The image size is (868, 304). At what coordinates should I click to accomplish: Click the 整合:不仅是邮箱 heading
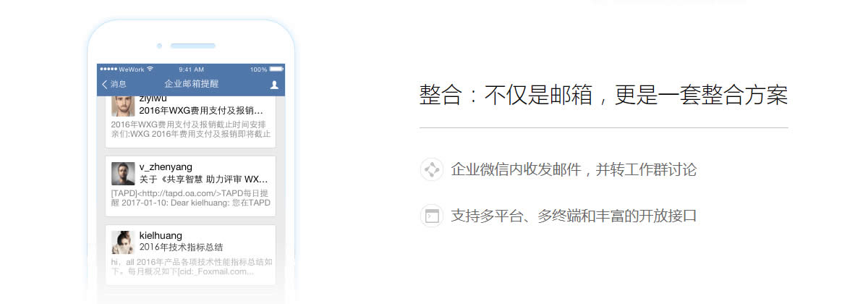tap(603, 96)
